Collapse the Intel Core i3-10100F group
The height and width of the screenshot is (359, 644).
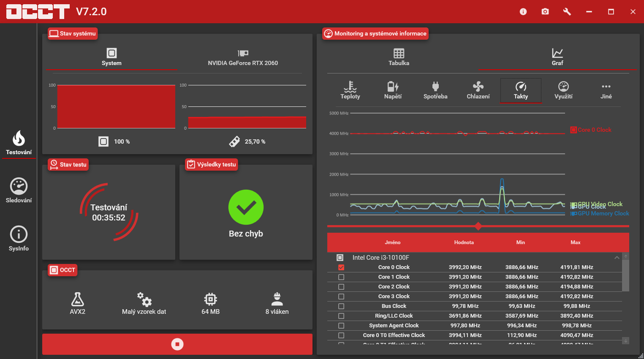(x=617, y=258)
